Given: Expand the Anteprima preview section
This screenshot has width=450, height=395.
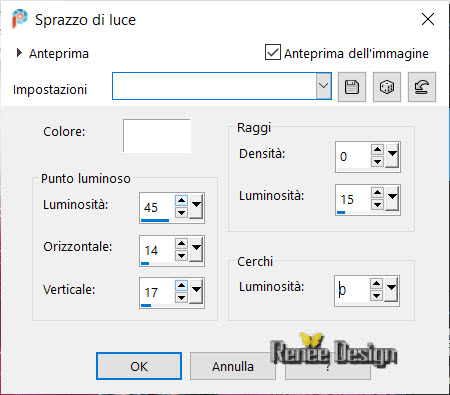Looking at the screenshot, I should click(19, 53).
